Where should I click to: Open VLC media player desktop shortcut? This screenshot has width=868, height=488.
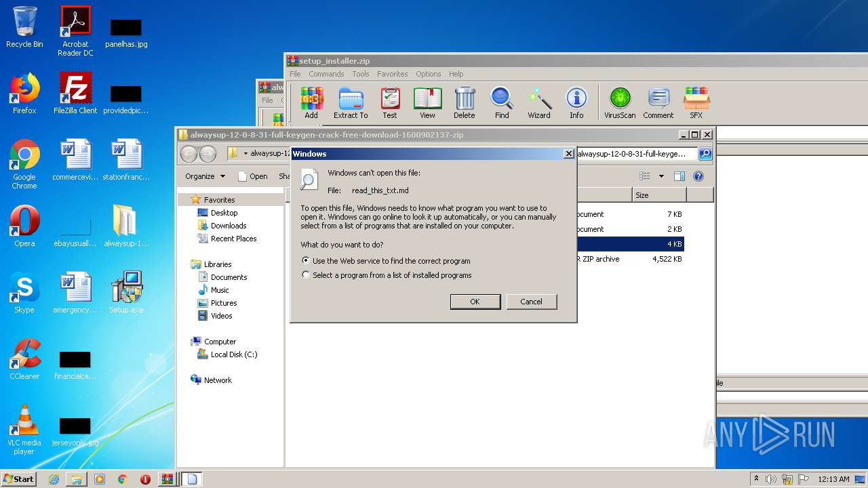coord(24,430)
